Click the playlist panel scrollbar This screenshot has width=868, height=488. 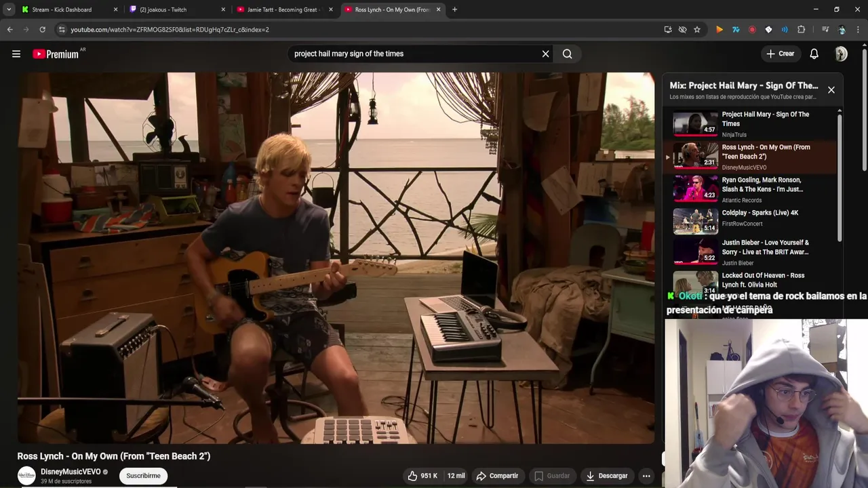840,176
